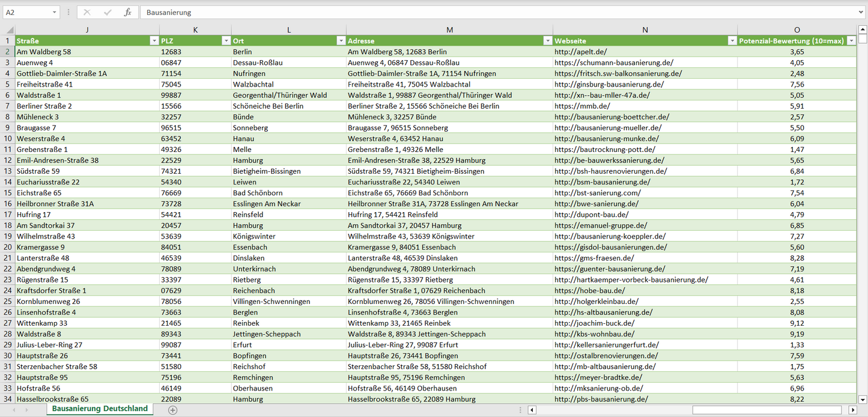Screen dimensions: 868x417
Task: Select row 15 header
Action: pyautogui.click(x=8, y=193)
